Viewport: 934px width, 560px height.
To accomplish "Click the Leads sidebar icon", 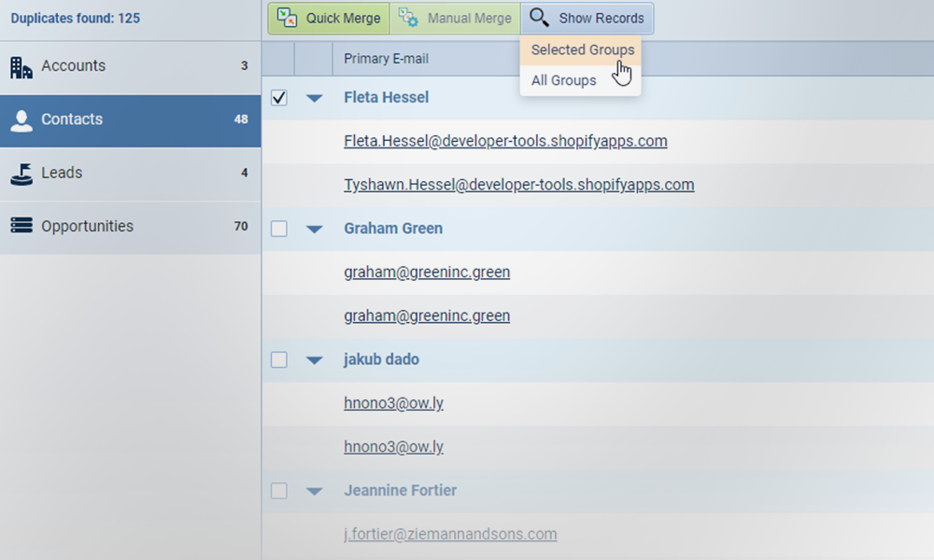I will point(21,174).
